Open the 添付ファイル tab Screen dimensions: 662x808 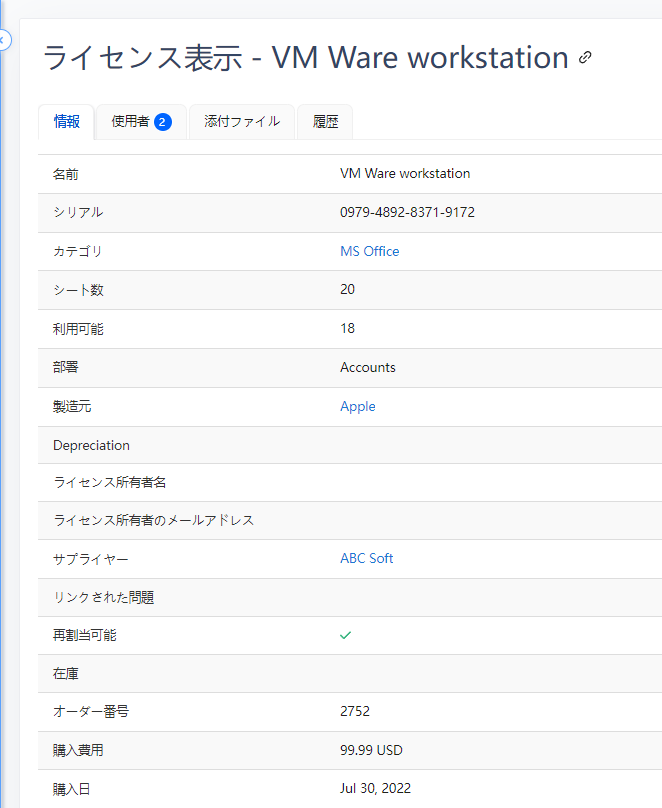(241, 122)
